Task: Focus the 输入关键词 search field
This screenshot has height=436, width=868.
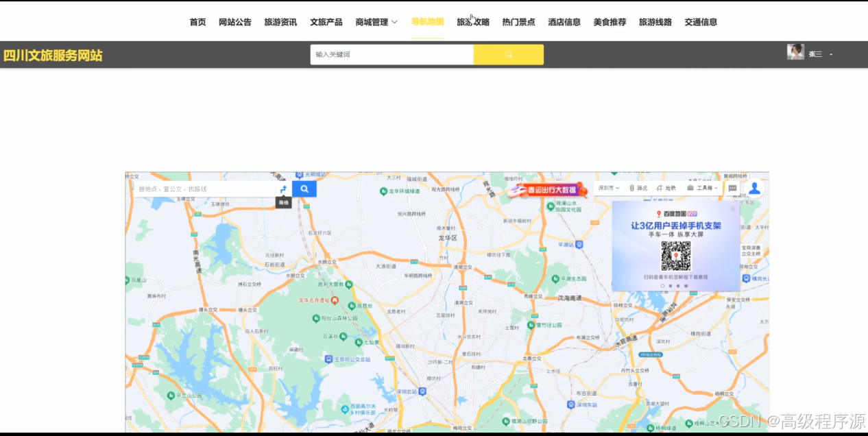Action: point(391,54)
